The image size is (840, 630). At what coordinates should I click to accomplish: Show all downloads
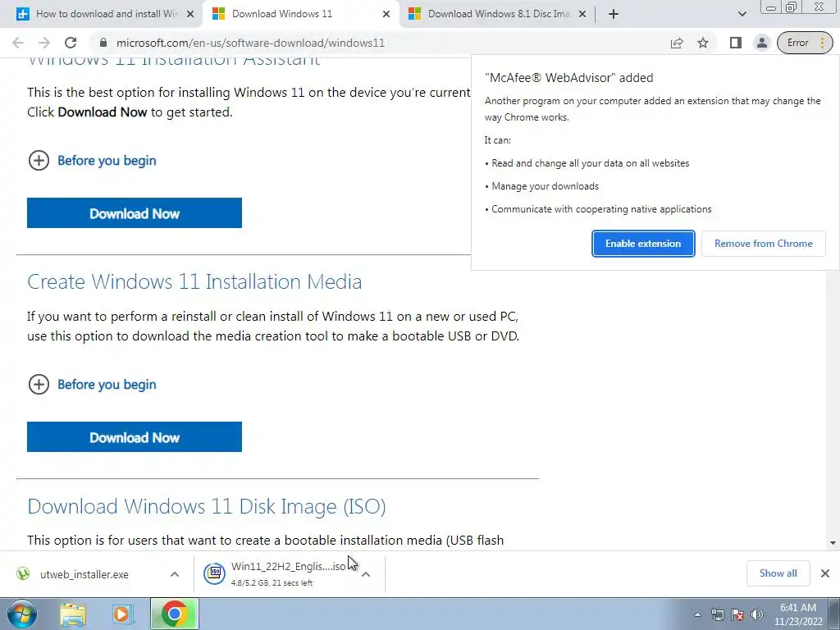coord(778,573)
